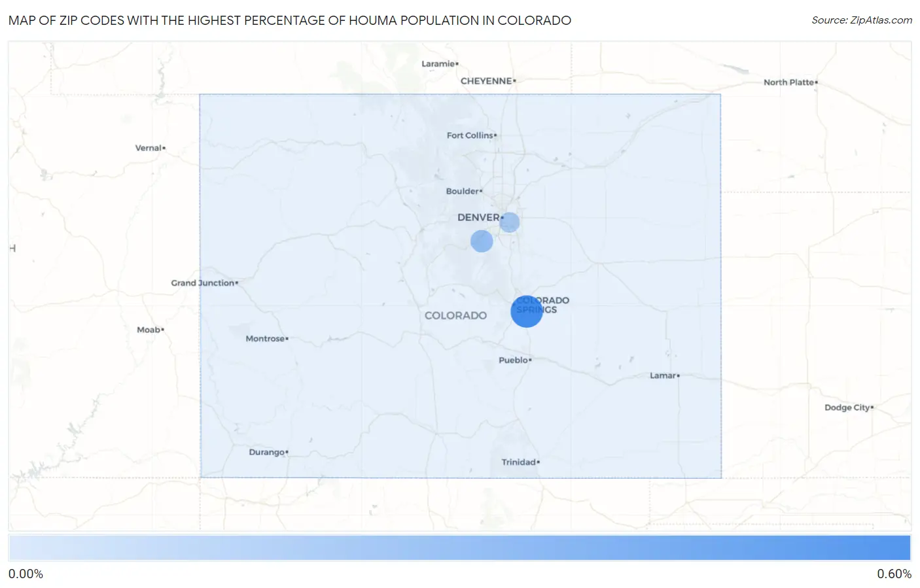Click the map title heading
Image resolution: width=920 pixels, height=588 pixels.
[x=290, y=20]
